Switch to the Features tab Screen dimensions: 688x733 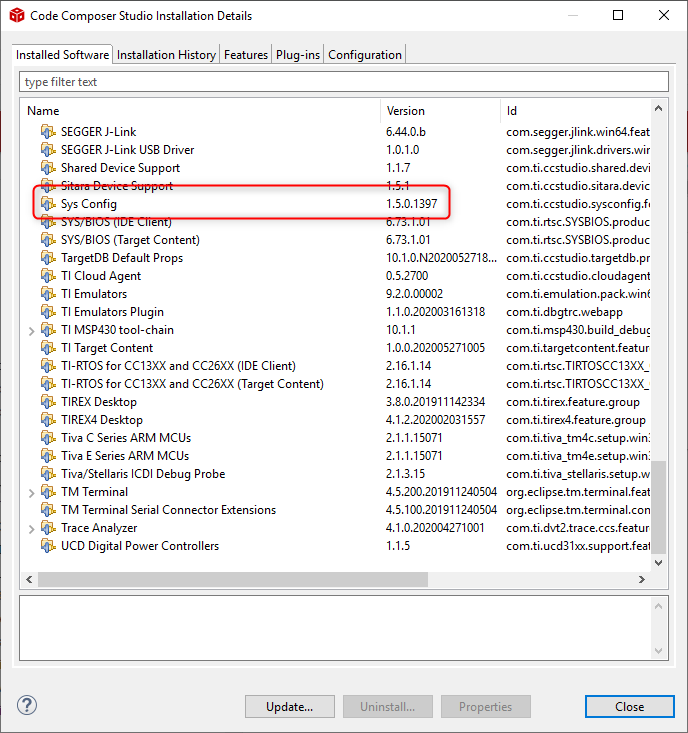pyautogui.click(x=246, y=55)
